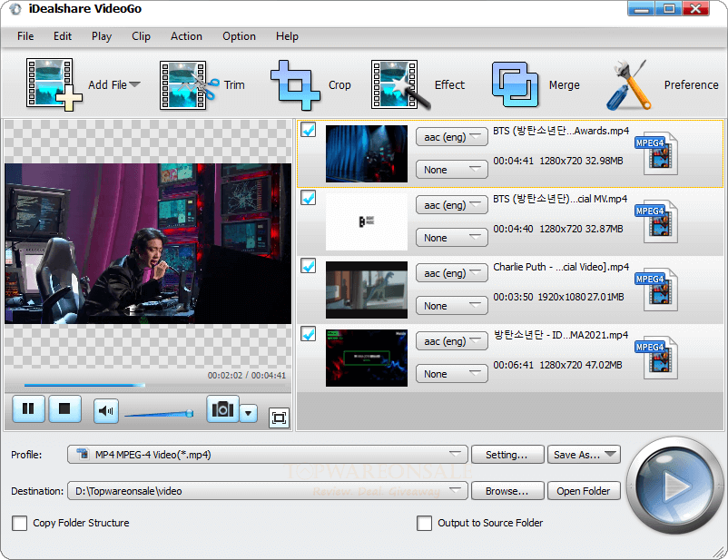Stop the video playback
728x560 pixels.
coord(64,408)
